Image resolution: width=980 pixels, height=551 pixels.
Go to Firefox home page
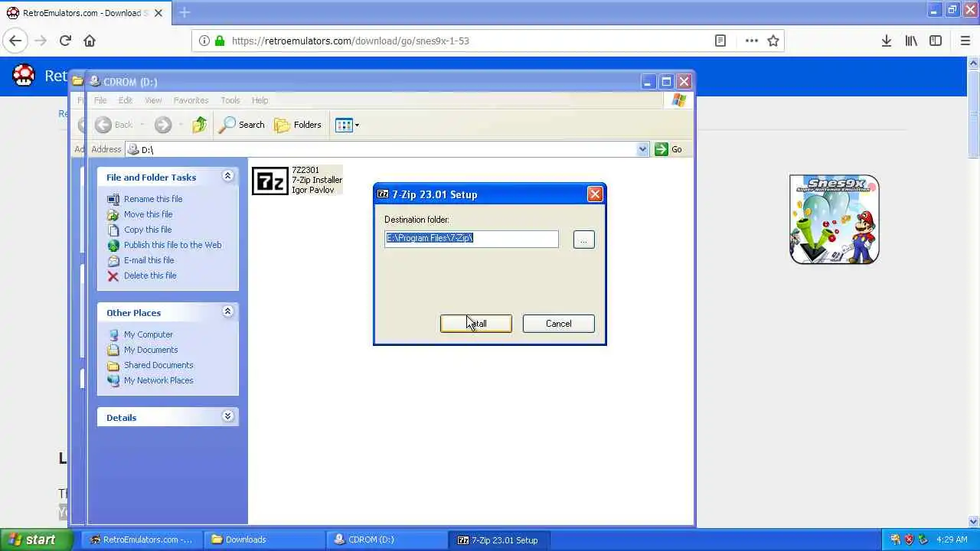click(90, 41)
